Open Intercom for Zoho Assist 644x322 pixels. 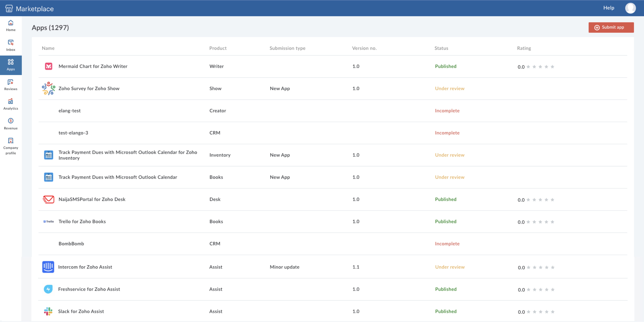[x=85, y=267]
